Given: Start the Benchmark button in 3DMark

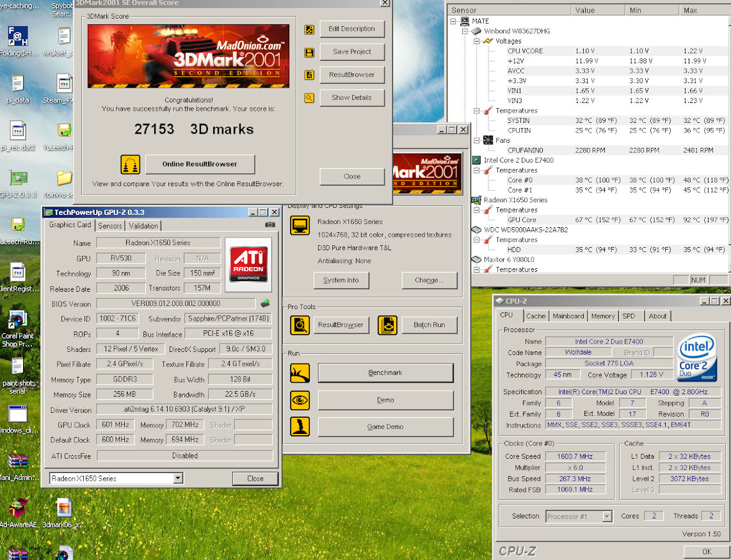Looking at the screenshot, I should point(385,373).
